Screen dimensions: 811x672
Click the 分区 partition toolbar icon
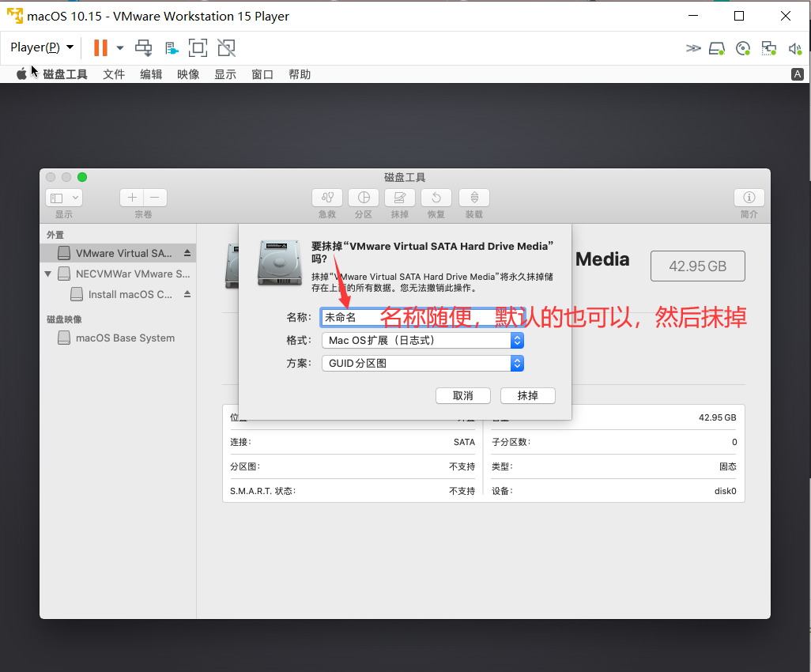point(364,198)
